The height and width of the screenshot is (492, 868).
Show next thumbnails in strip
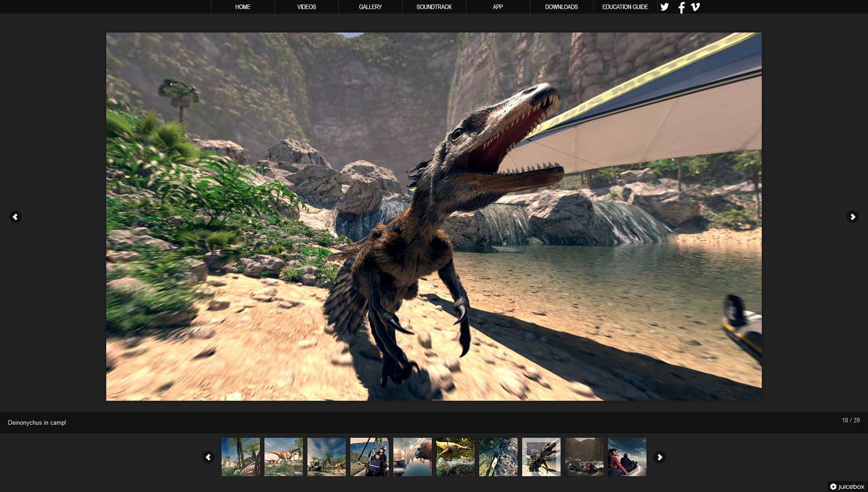[660, 457]
